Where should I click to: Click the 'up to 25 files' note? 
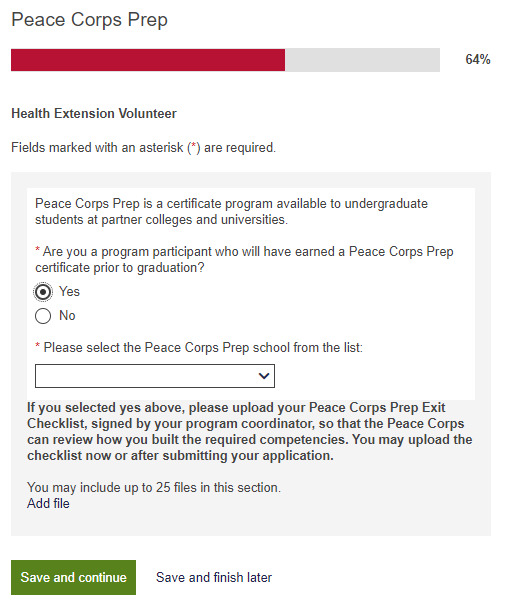pos(154,487)
